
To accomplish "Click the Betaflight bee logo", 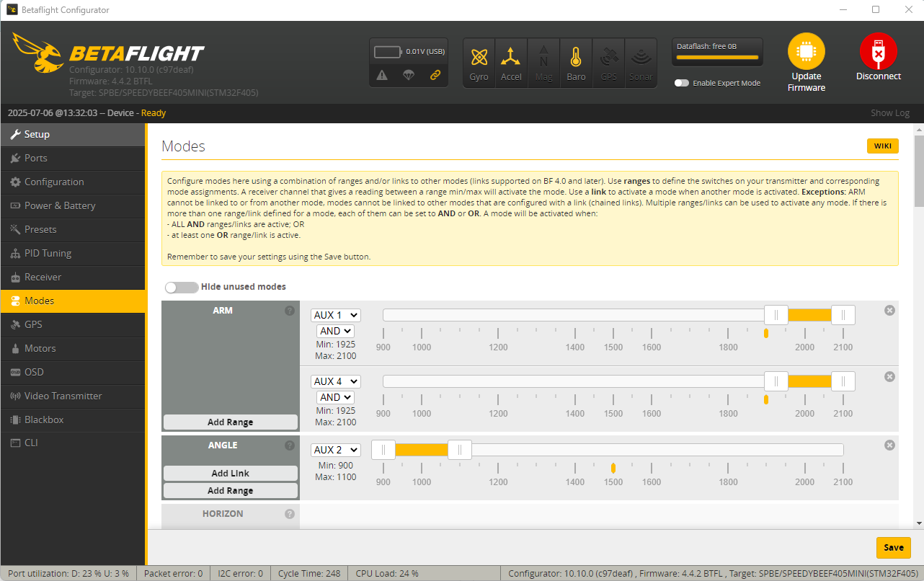I will coord(38,52).
